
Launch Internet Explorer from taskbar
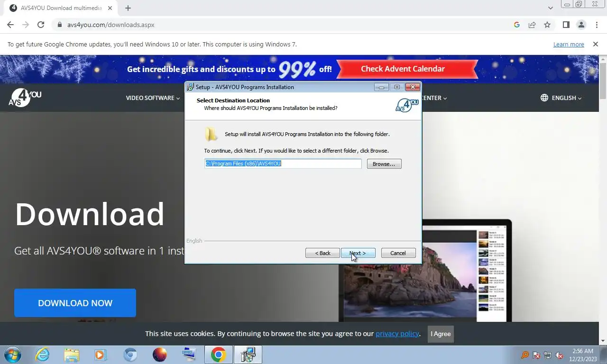pyautogui.click(x=42, y=355)
